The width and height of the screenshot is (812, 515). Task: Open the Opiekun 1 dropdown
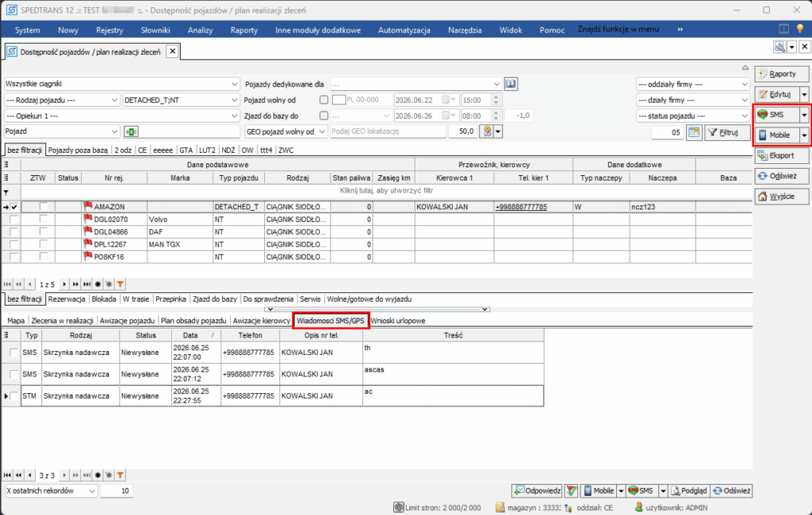pyautogui.click(x=234, y=116)
